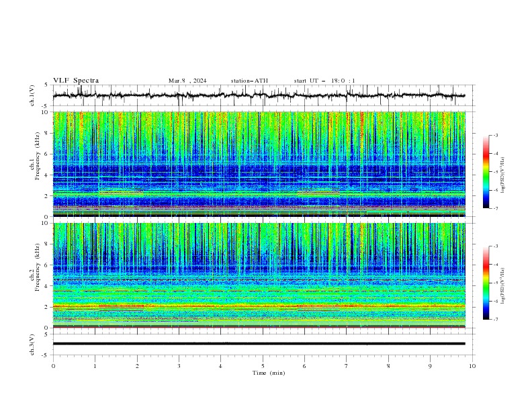Click time axis tick label '9'

coord(430,366)
